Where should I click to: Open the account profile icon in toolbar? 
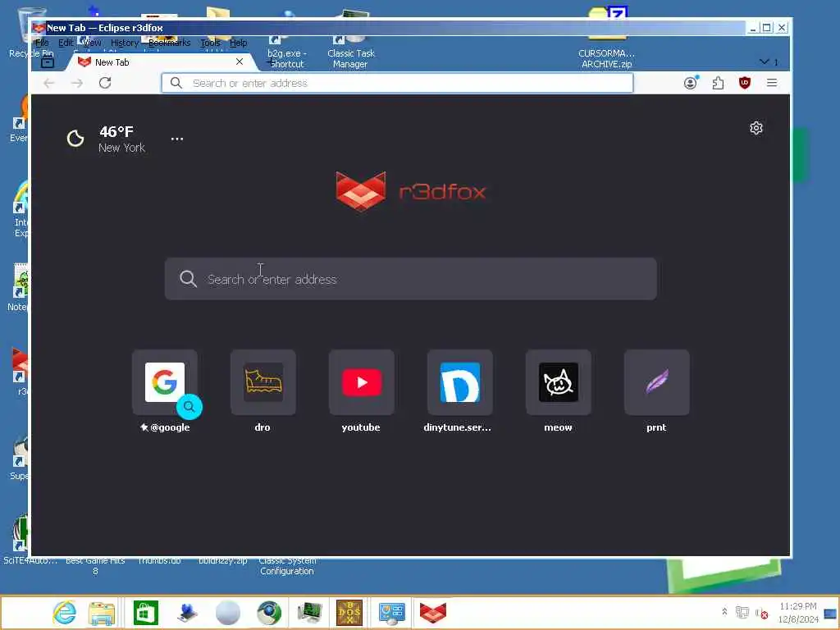pos(691,83)
